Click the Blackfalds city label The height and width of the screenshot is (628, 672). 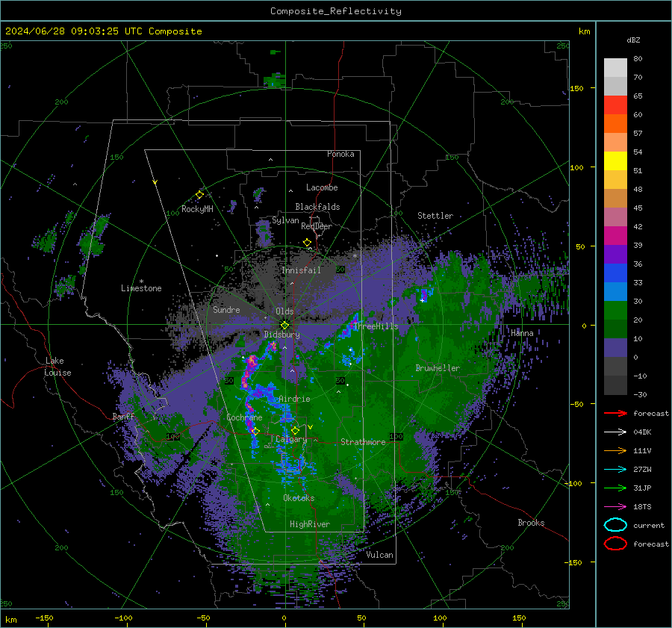[x=317, y=207]
